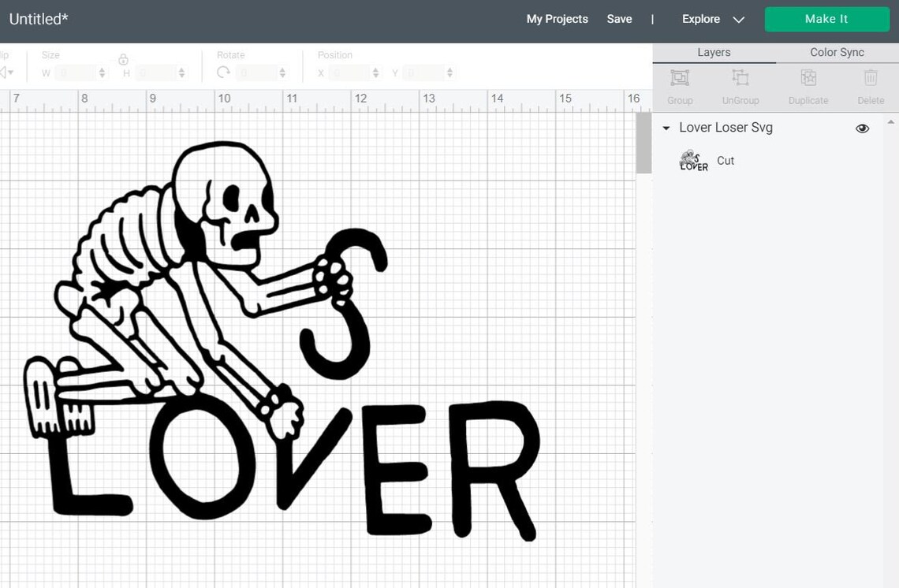Select the Layers tab
This screenshot has height=588, width=899.
click(x=713, y=52)
